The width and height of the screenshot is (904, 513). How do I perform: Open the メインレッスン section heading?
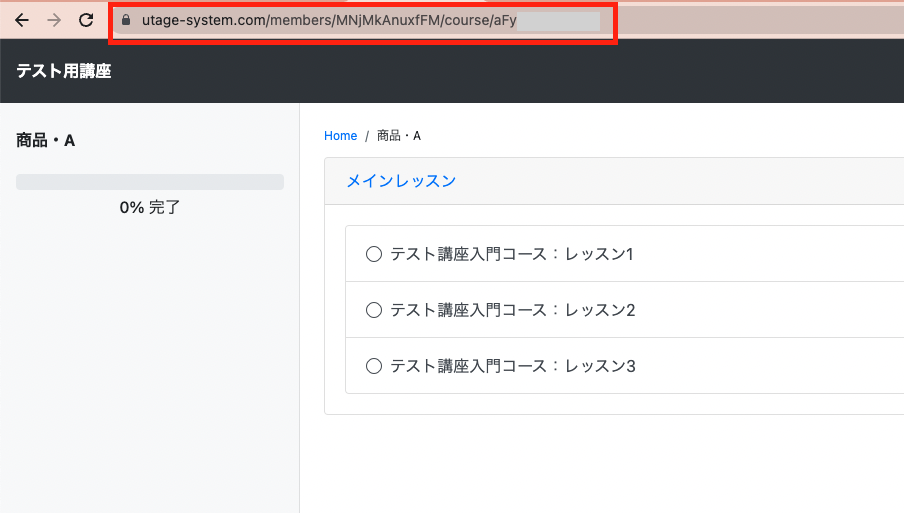point(401,181)
